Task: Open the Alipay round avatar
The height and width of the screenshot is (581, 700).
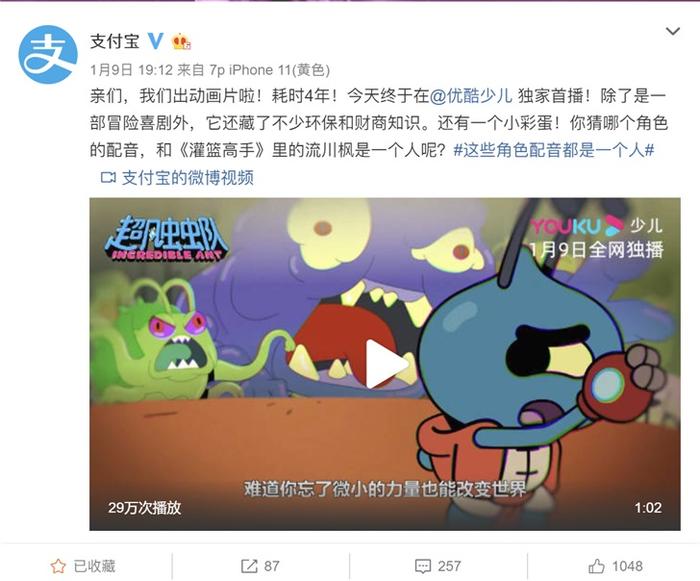Action: (x=48, y=54)
